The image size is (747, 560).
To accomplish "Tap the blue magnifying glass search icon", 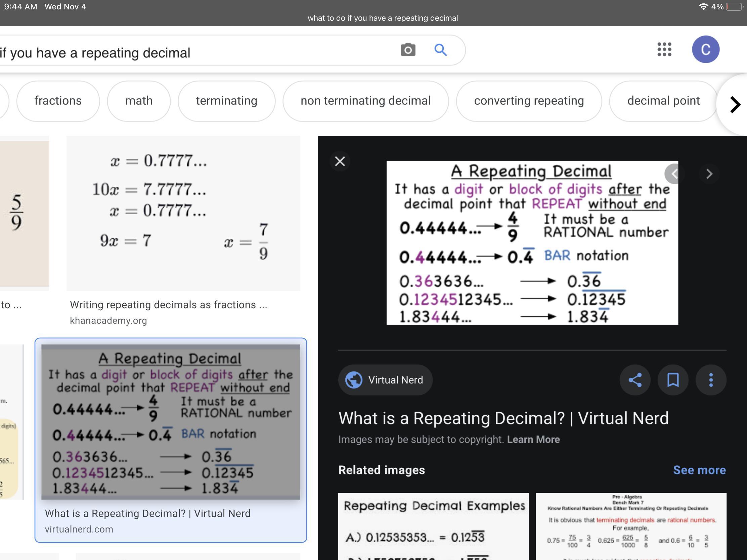I will pyautogui.click(x=440, y=50).
